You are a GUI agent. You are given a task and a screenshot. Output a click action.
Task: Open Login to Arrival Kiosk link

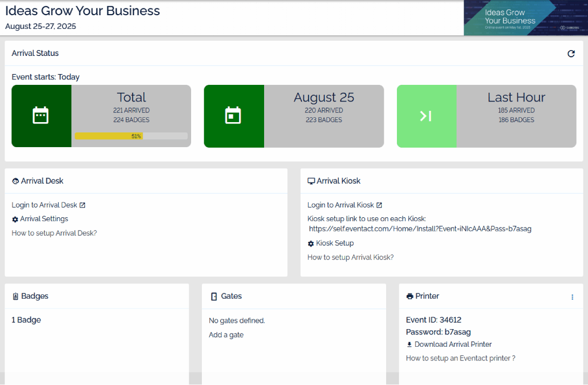341,205
